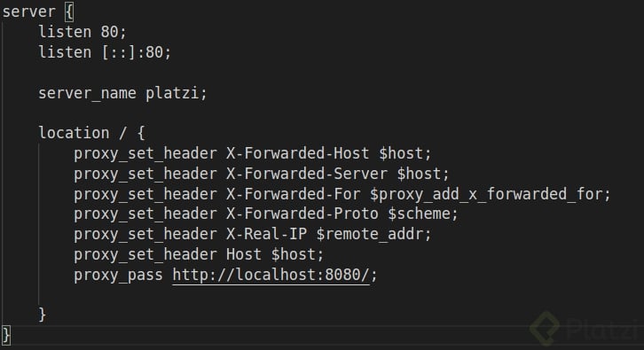Click the closing brace of location block
The height and width of the screenshot is (350, 644).
42,315
